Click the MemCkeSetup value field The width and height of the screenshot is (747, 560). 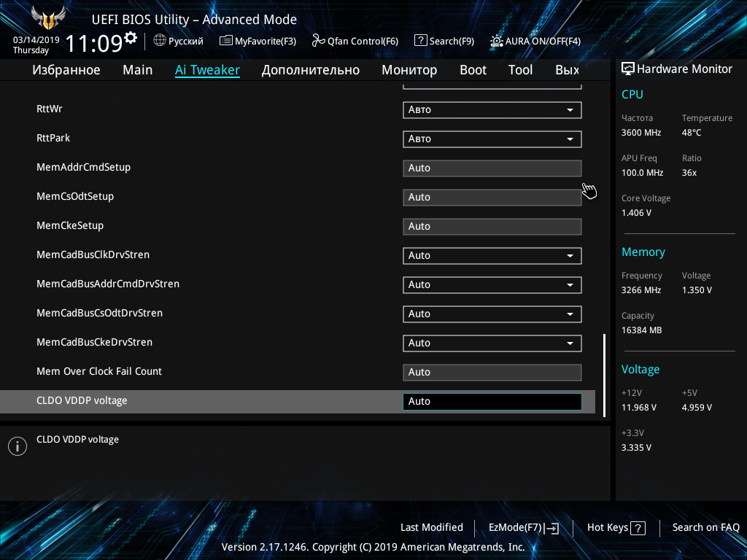tap(492, 226)
